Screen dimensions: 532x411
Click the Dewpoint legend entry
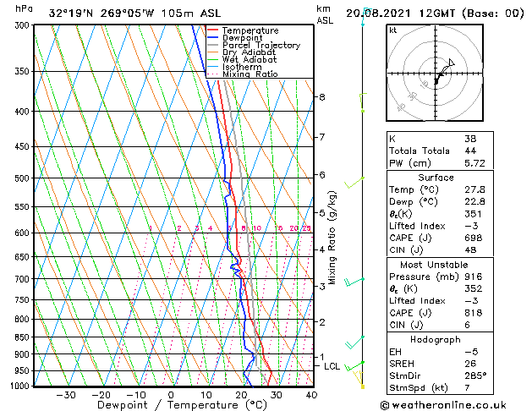tap(245, 38)
